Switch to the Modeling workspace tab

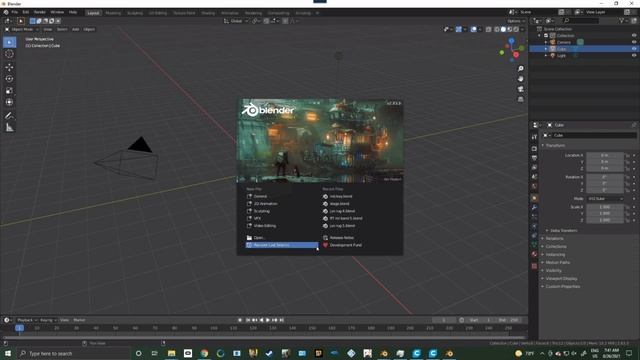tap(113, 13)
